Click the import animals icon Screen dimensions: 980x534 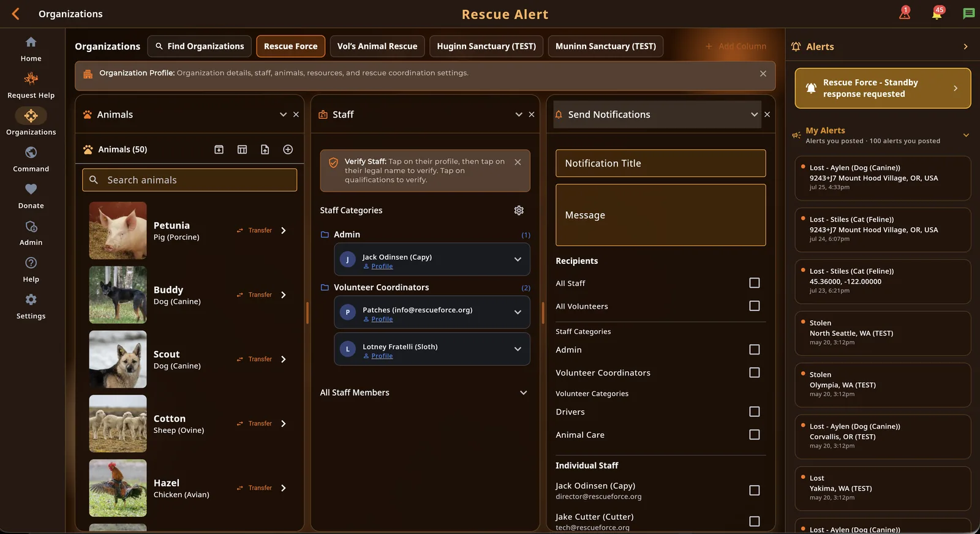pos(219,149)
